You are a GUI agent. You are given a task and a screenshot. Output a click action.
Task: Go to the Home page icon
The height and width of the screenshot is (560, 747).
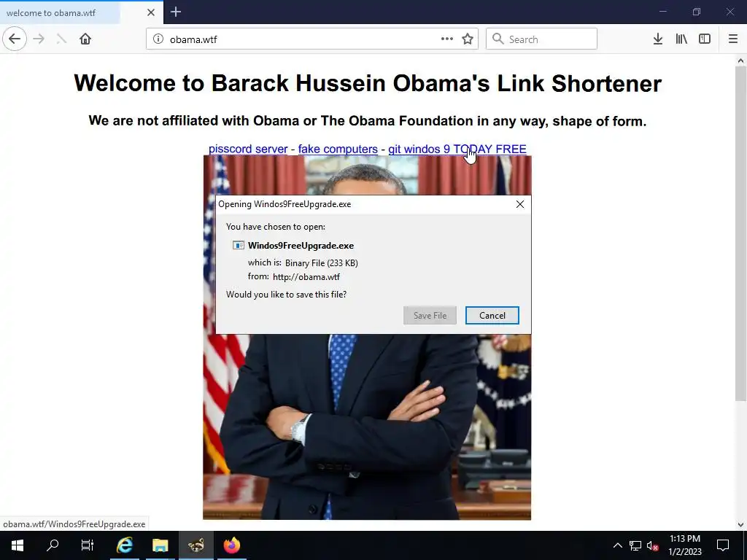pos(85,39)
